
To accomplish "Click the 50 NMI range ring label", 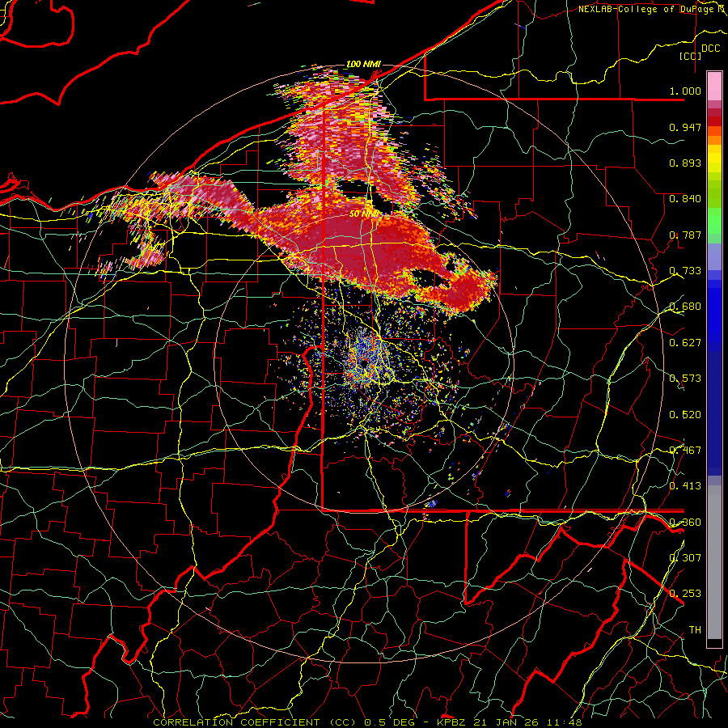I will click(364, 214).
